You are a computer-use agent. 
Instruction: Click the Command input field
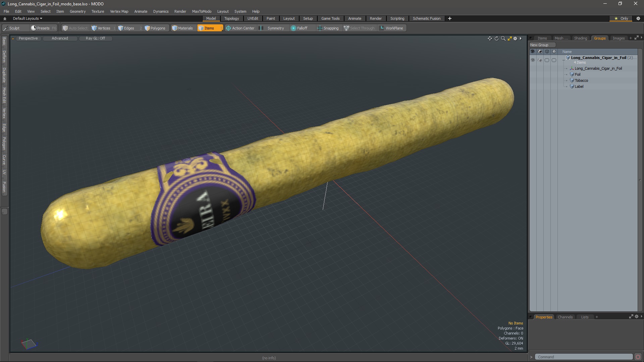(x=584, y=357)
